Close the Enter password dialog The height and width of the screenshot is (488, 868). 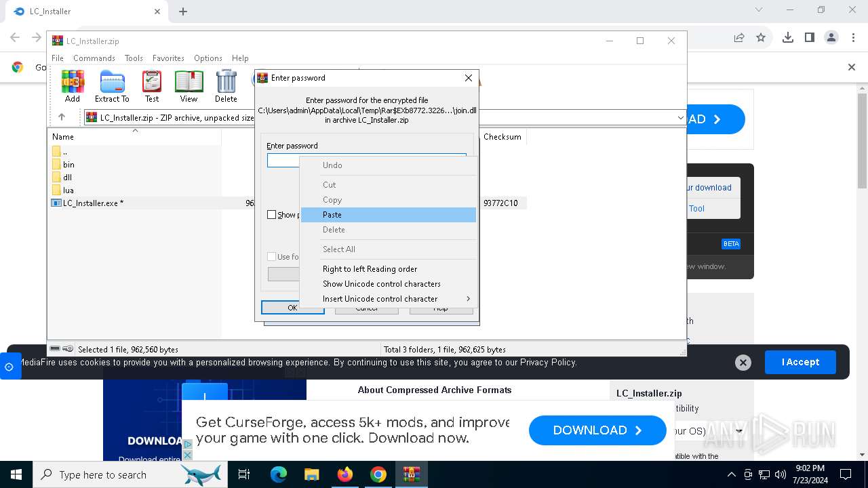pyautogui.click(x=468, y=78)
